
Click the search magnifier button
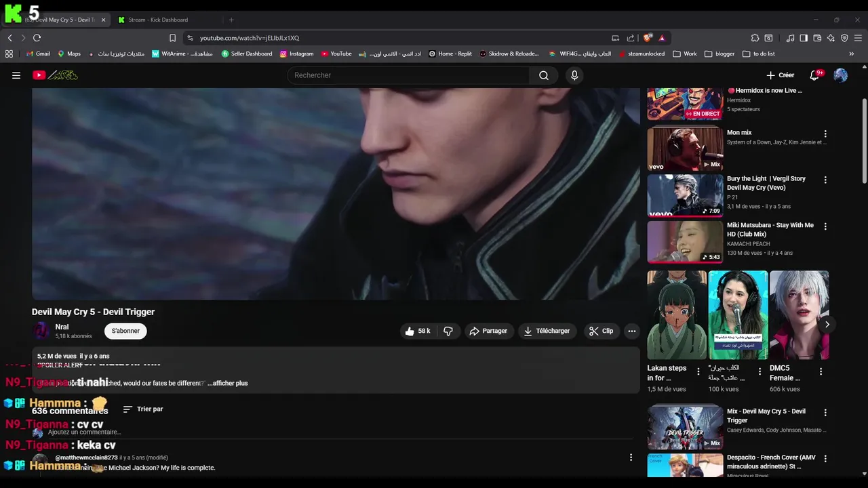pos(544,75)
